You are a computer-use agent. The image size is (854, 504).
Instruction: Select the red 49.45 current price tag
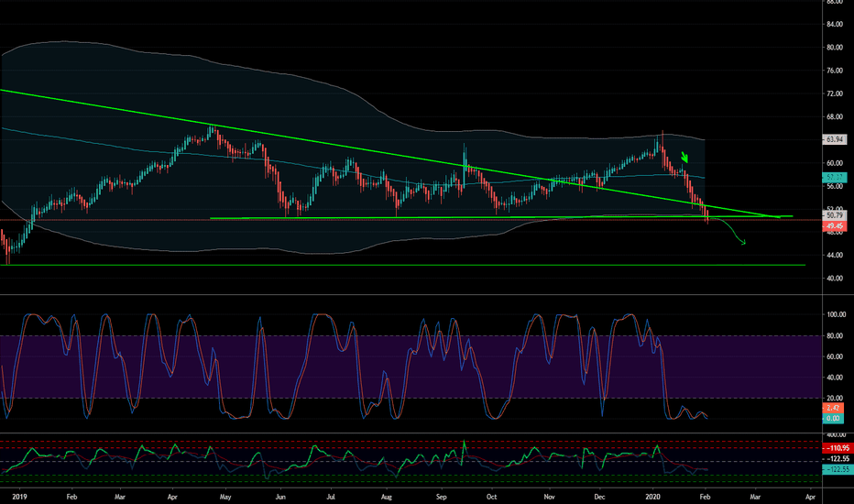(834, 225)
